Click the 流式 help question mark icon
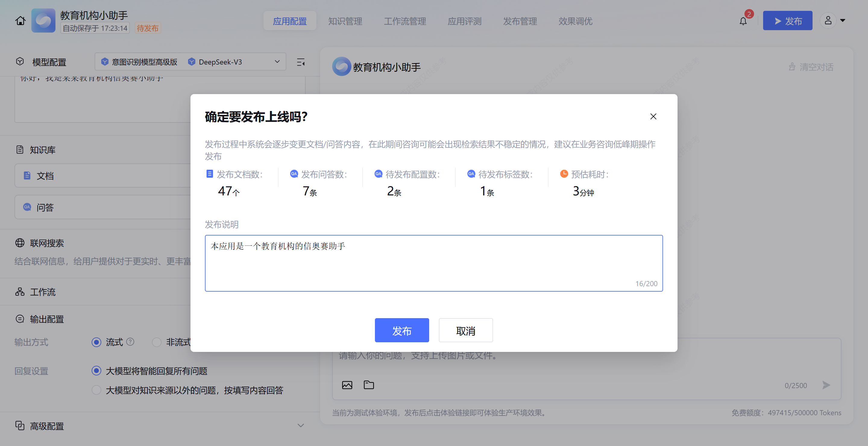Screen dimensions: 868x446 point(130,342)
